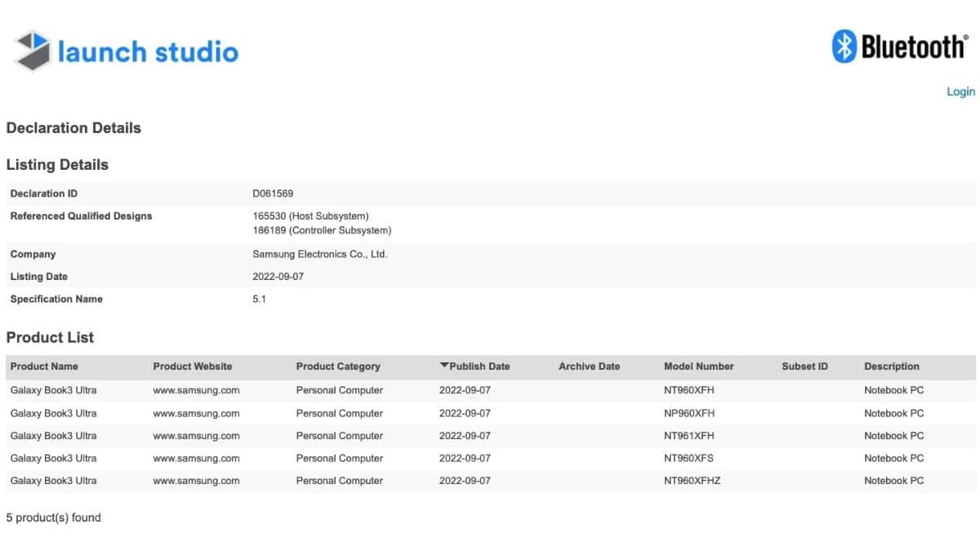Click the Launch Studio cube logo icon
The image size is (980, 551).
click(33, 51)
